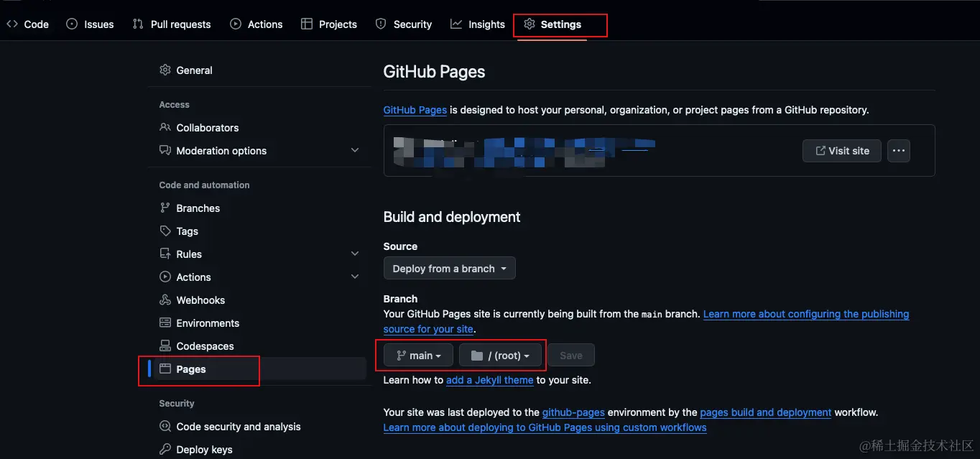The width and height of the screenshot is (980, 459).
Task: Click the Pages browser icon
Action: (165, 368)
